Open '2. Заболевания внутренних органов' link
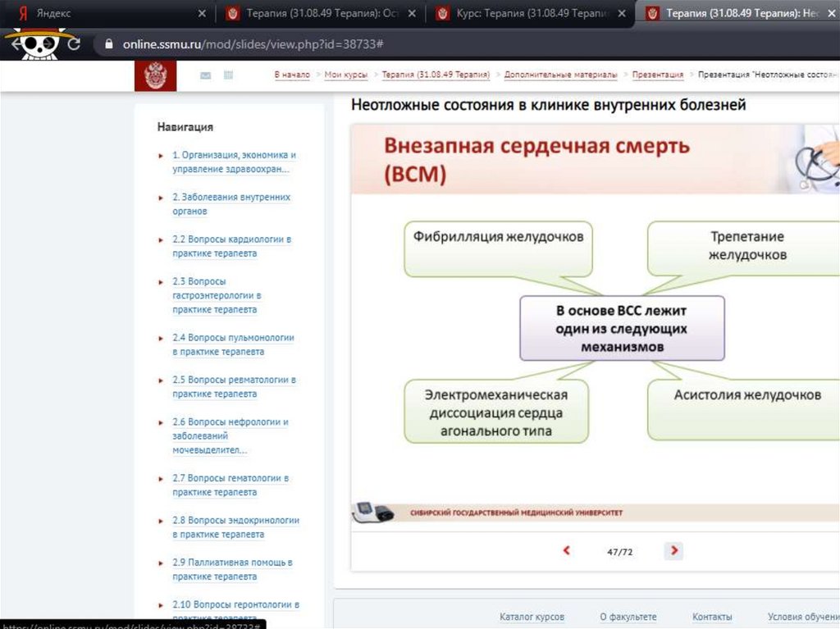The height and width of the screenshot is (629, 840). pos(231,204)
